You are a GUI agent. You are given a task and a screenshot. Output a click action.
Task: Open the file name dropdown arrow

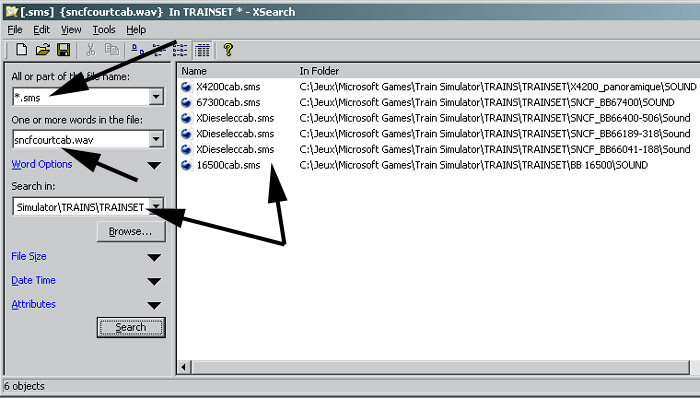156,96
